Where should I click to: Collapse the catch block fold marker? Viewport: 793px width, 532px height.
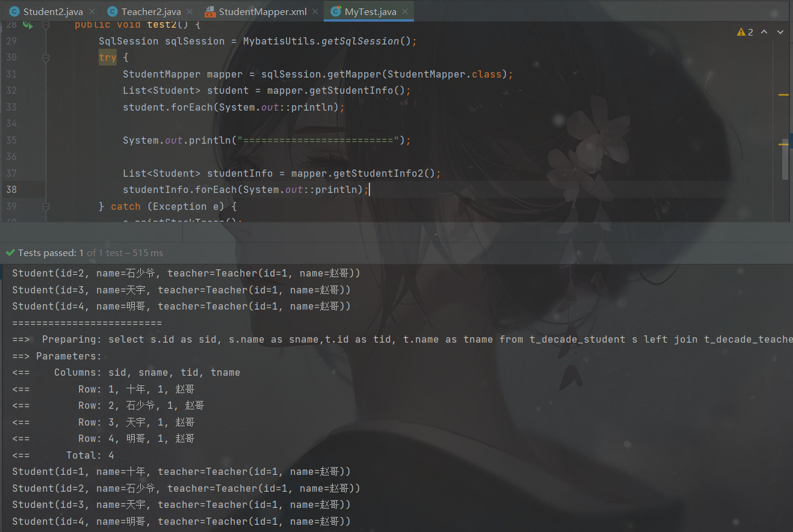tap(46, 206)
